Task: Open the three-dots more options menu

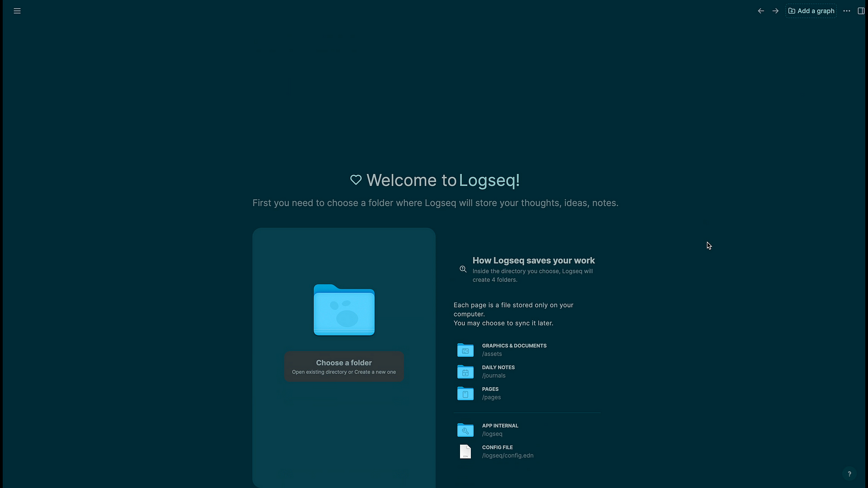Action: tap(847, 11)
